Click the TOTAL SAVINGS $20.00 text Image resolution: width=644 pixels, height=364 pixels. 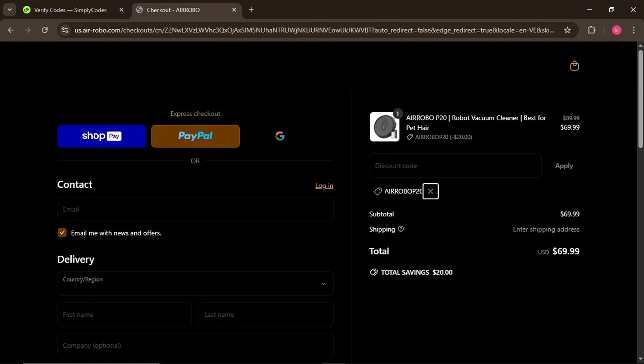(416, 272)
